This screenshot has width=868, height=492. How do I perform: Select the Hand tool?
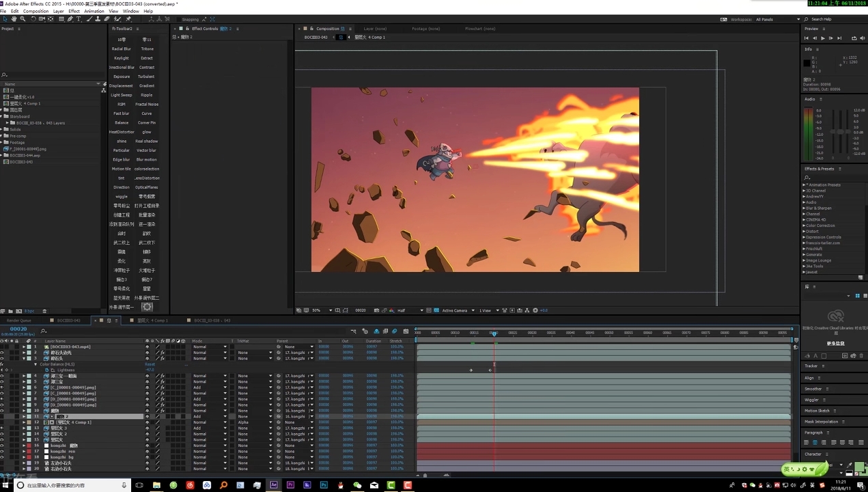coord(14,19)
